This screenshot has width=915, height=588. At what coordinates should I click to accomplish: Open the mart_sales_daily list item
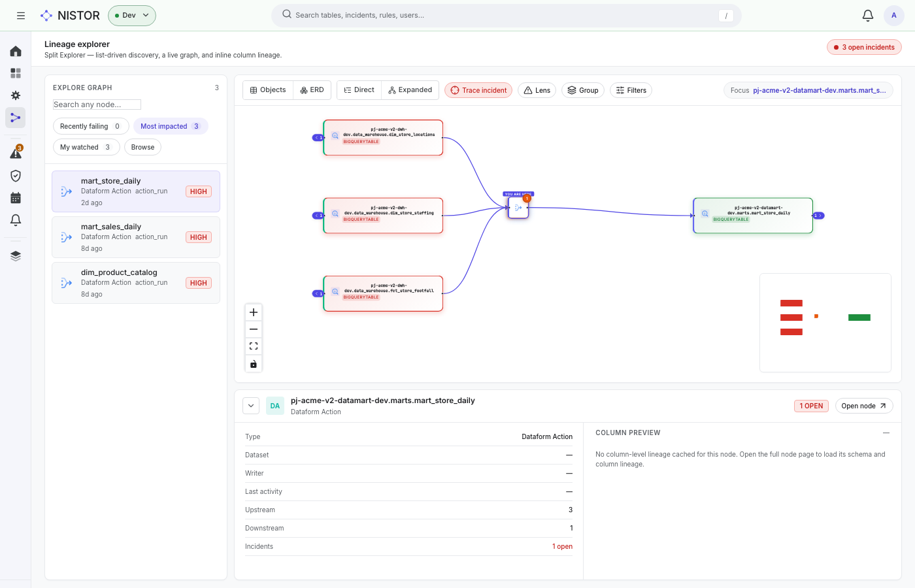tap(136, 237)
